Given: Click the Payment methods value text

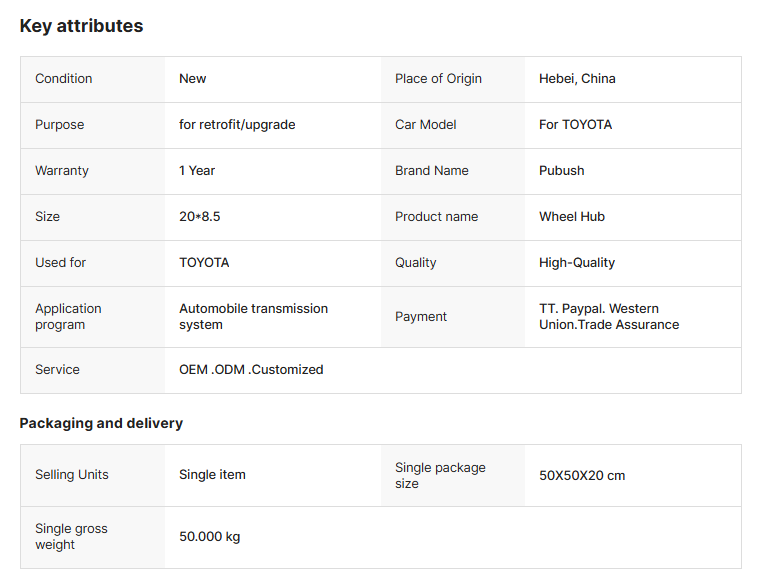Looking at the screenshot, I should coord(608,317).
